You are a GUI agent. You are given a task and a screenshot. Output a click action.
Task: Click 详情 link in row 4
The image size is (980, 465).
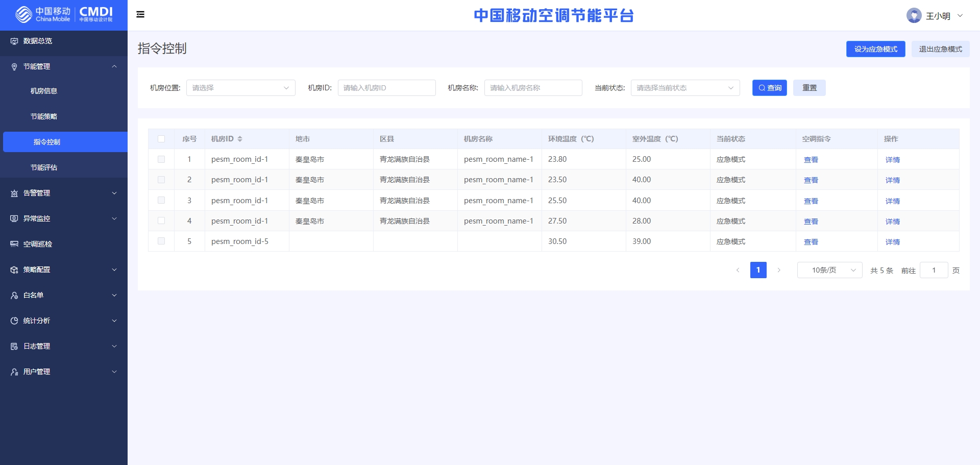coord(893,222)
